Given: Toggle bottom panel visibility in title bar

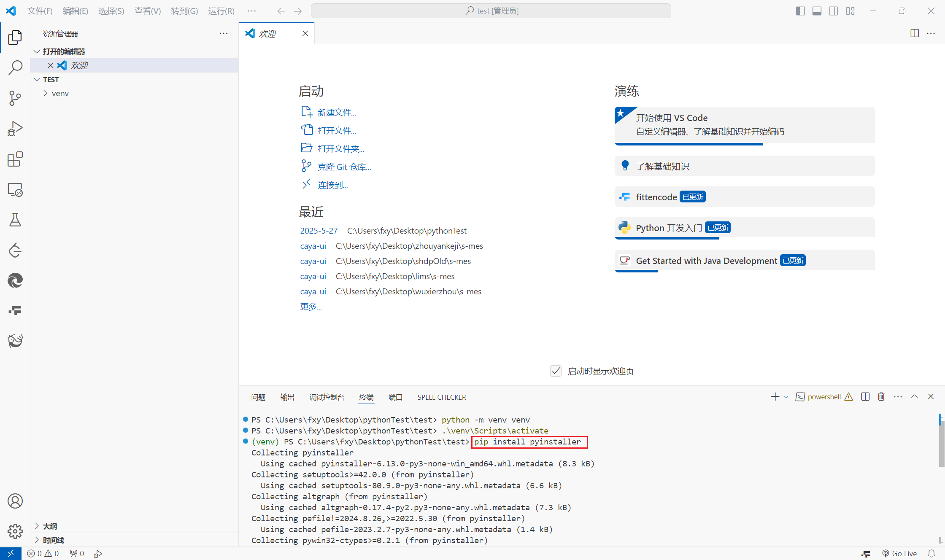Looking at the screenshot, I should pos(817,11).
